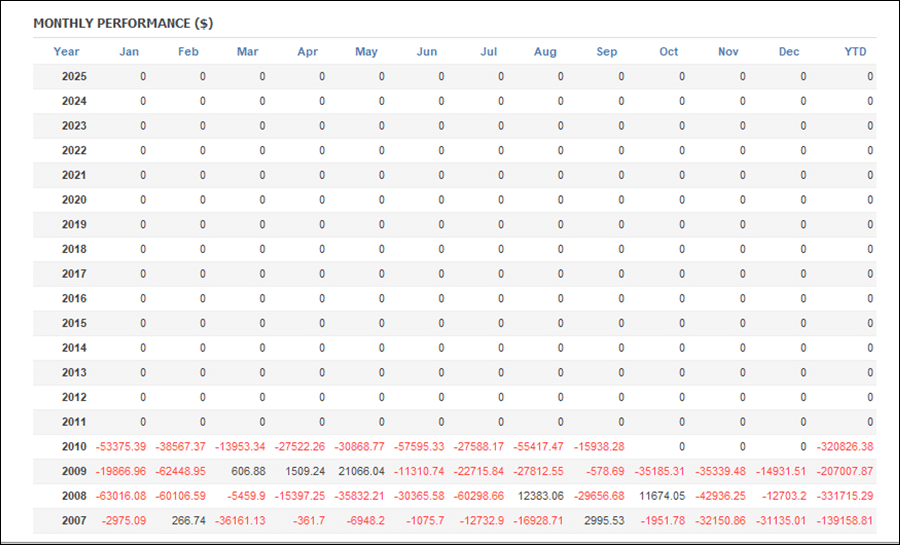Select the 1509.24 value for Apr 2009
Viewport: 900px width, 545px height.
tap(305, 471)
